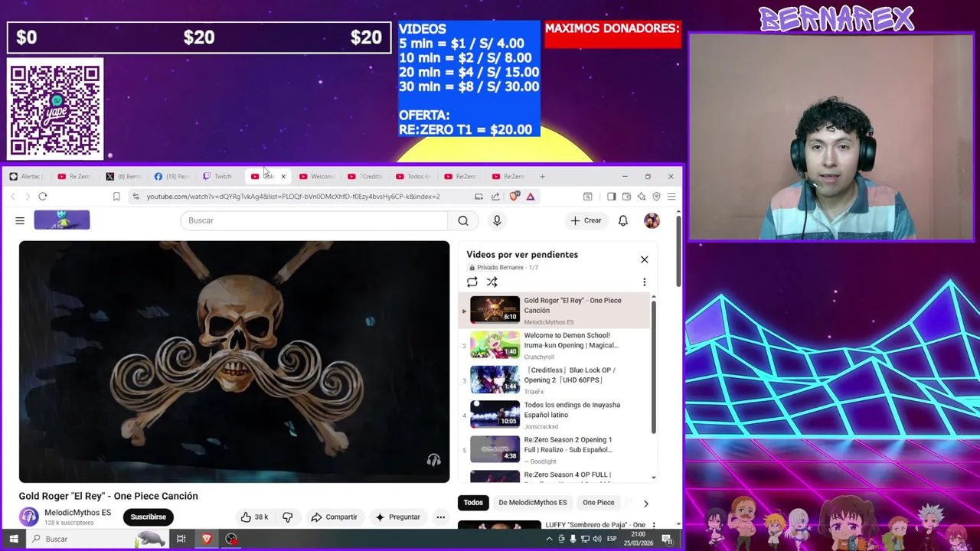Image resolution: width=980 pixels, height=551 pixels.
Task: Open the browser sidebar panel icon
Action: coord(611,197)
